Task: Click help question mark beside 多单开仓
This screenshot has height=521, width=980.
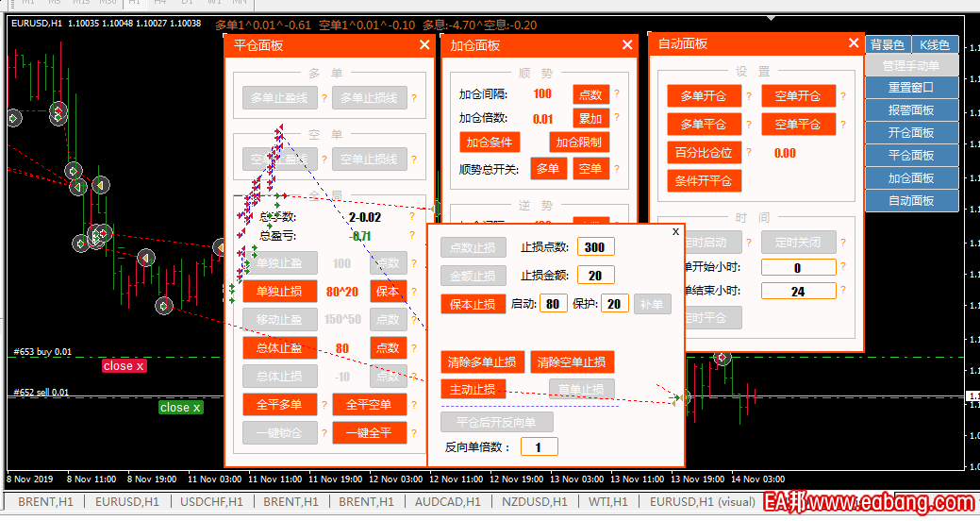Action: click(748, 96)
